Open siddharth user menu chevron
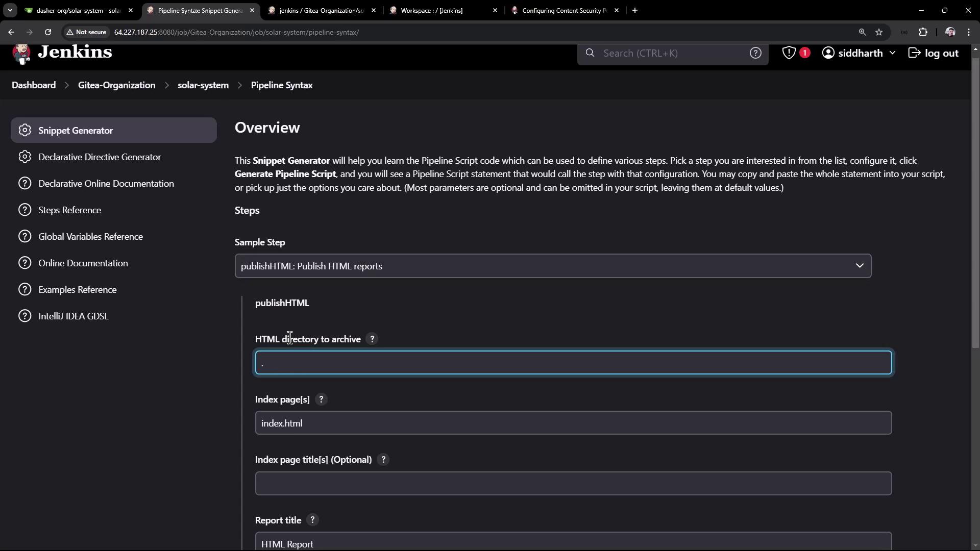Viewport: 980px width, 551px height. click(x=892, y=53)
